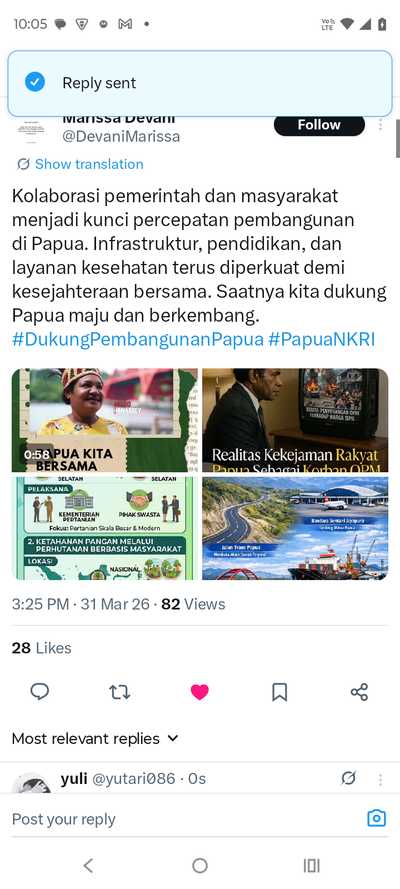The height and width of the screenshot is (889, 400).
Task: Play the 0:58 Papua Kita Bersama video
Action: [105, 420]
